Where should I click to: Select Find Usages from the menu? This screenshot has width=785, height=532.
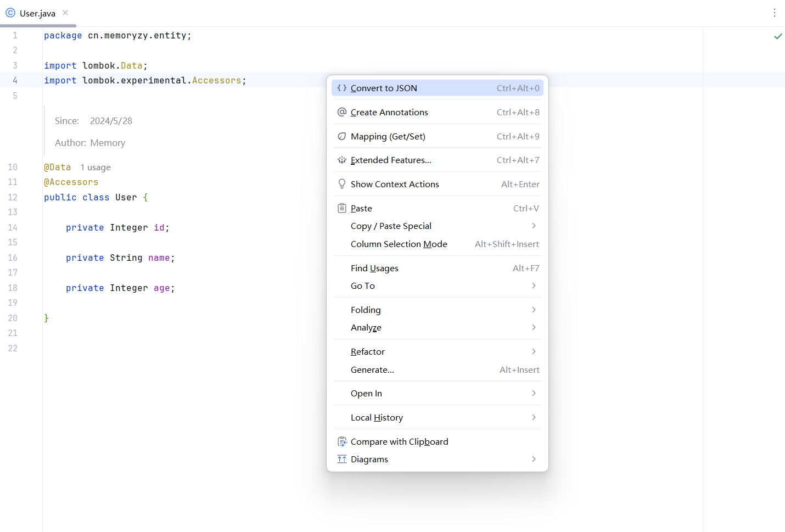tap(374, 268)
